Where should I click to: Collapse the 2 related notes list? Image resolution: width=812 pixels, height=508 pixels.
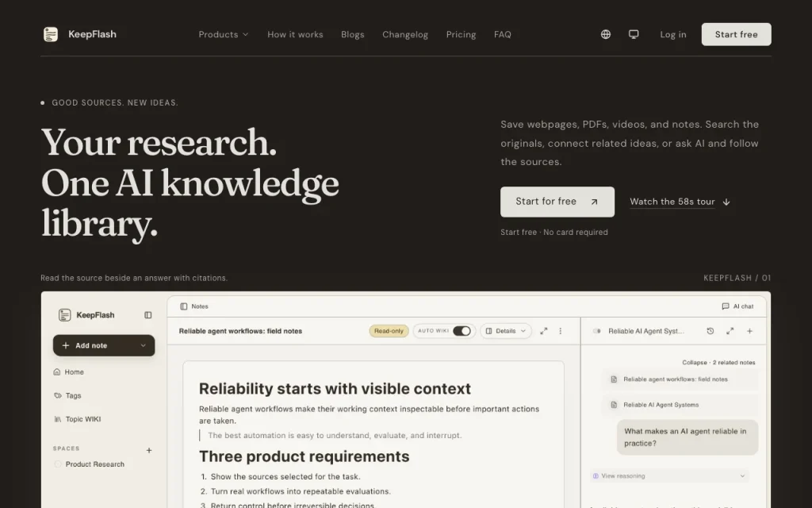(x=718, y=362)
